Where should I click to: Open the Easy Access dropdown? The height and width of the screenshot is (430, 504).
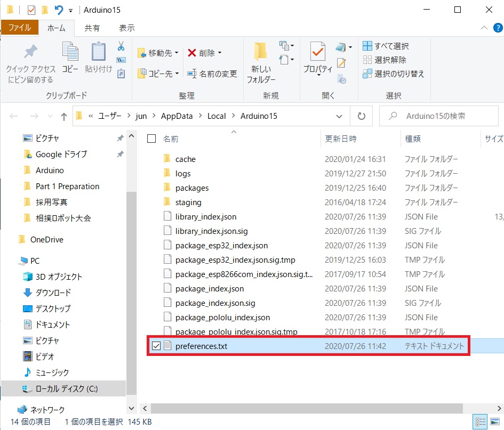tap(287, 59)
